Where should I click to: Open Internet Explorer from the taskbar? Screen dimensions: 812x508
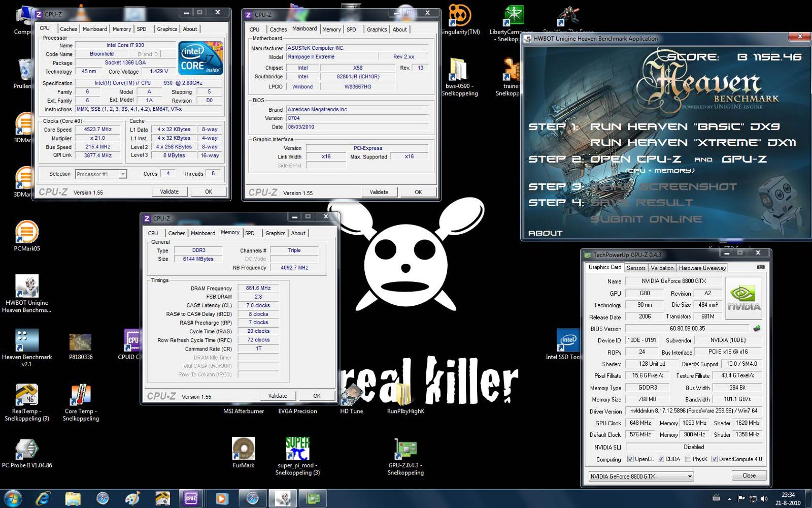(x=43, y=498)
